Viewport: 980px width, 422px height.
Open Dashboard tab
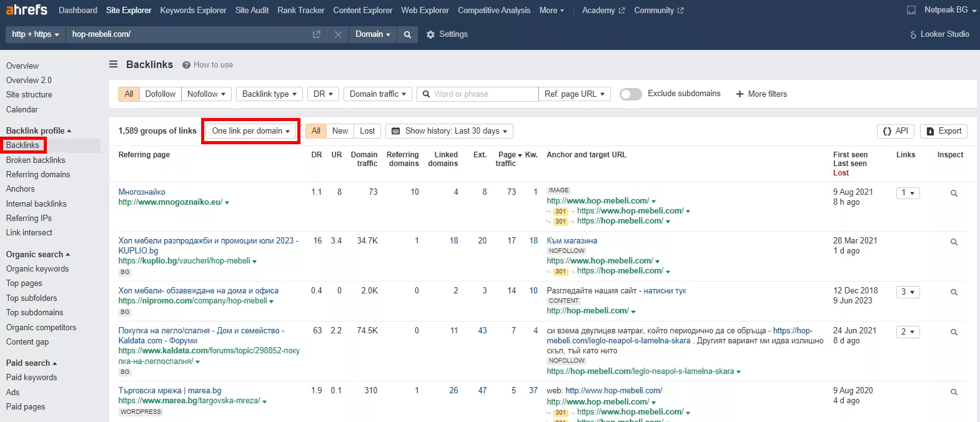point(78,10)
